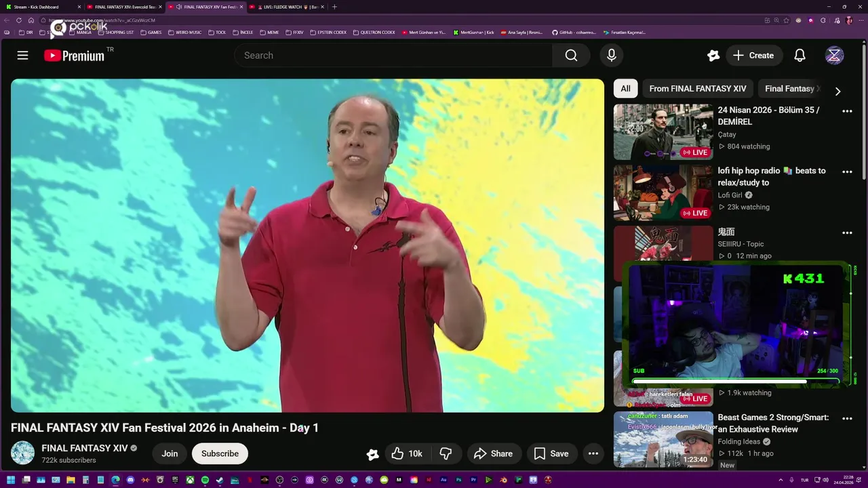The width and height of the screenshot is (868, 488).
Task: Select the All filter chip
Action: (x=625, y=89)
